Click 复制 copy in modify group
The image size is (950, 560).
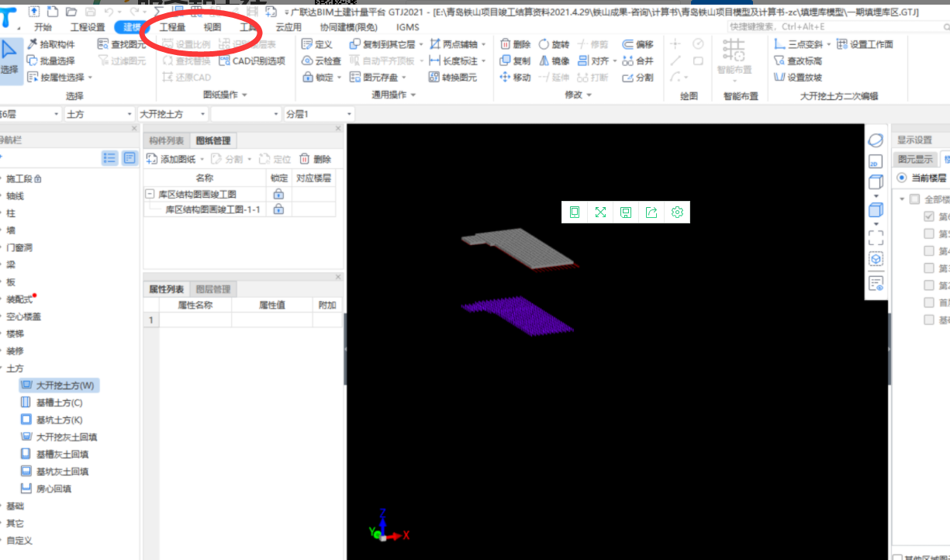(516, 60)
